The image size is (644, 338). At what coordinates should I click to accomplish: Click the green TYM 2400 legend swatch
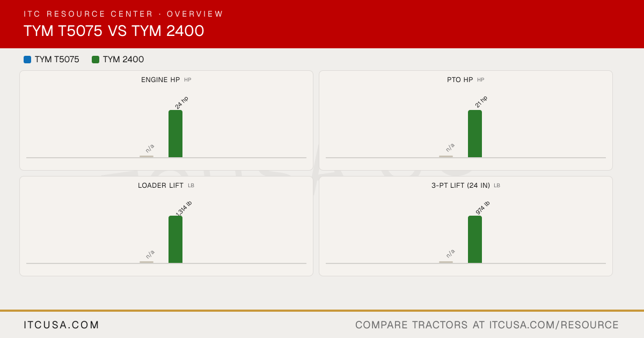coord(96,60)
